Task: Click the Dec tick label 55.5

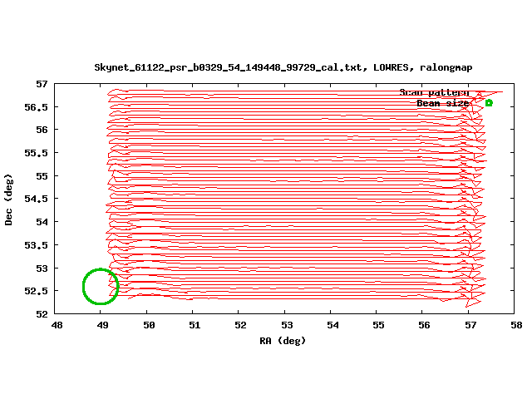Action: [x=36, y=153]
